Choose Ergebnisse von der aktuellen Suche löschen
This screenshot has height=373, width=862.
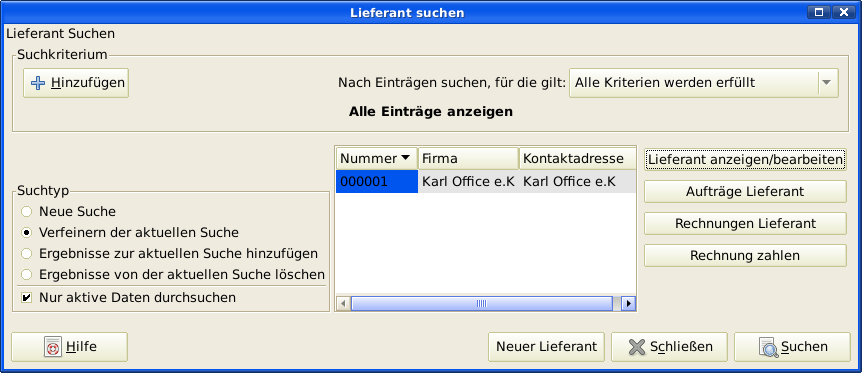(26, 274)
